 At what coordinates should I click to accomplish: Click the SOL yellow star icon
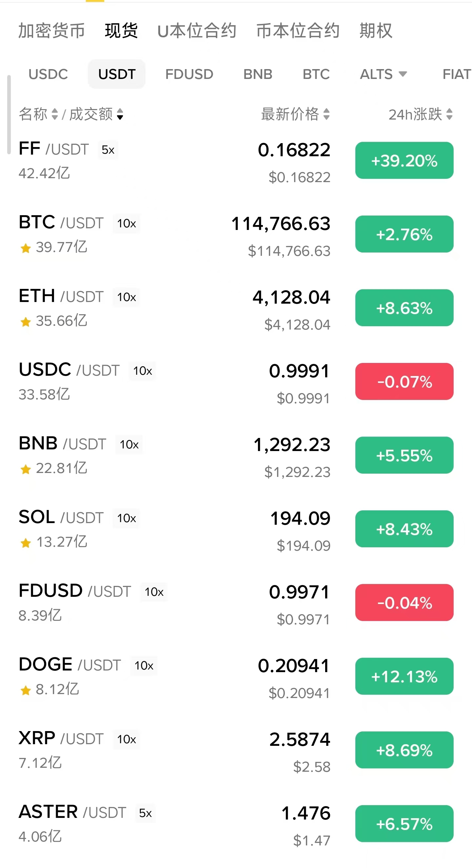coord(26,543)
